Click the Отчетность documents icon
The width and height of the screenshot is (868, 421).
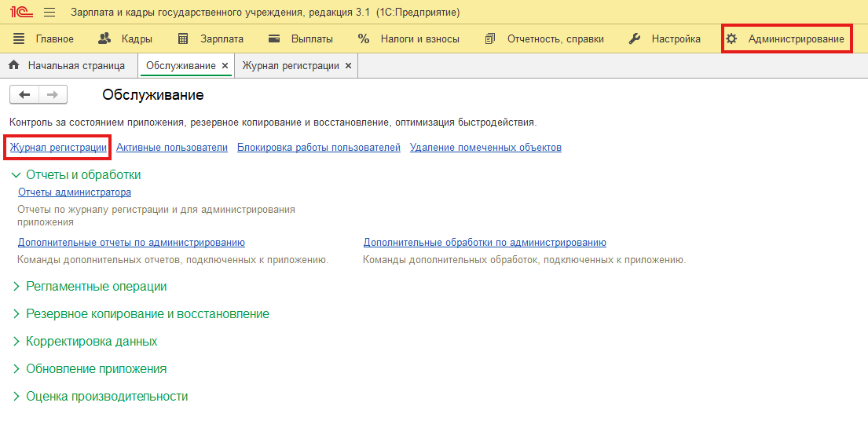[x=490, y=38]
